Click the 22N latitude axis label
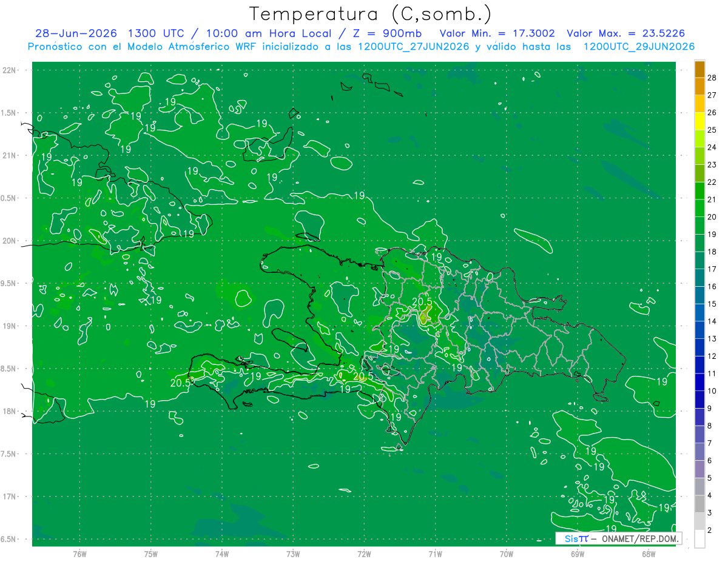This screenshot has height=562, width=728. (10, 70)
